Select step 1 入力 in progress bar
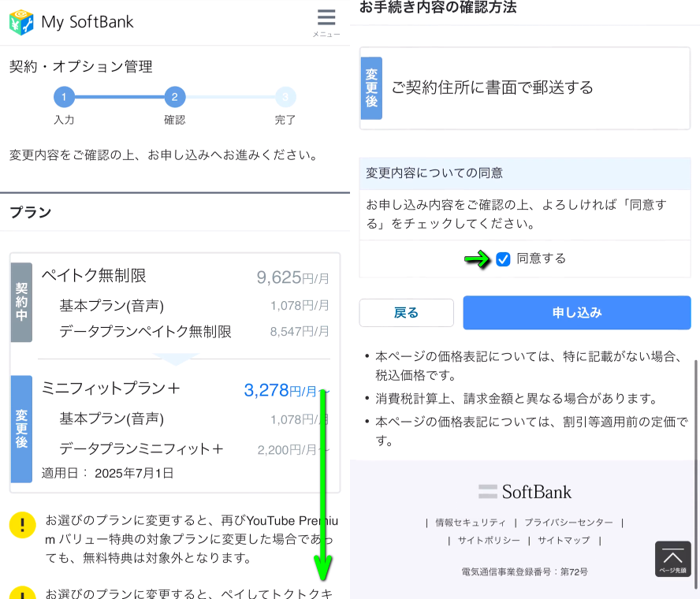Viewport: 700px width, 599px height. point(64,97)
